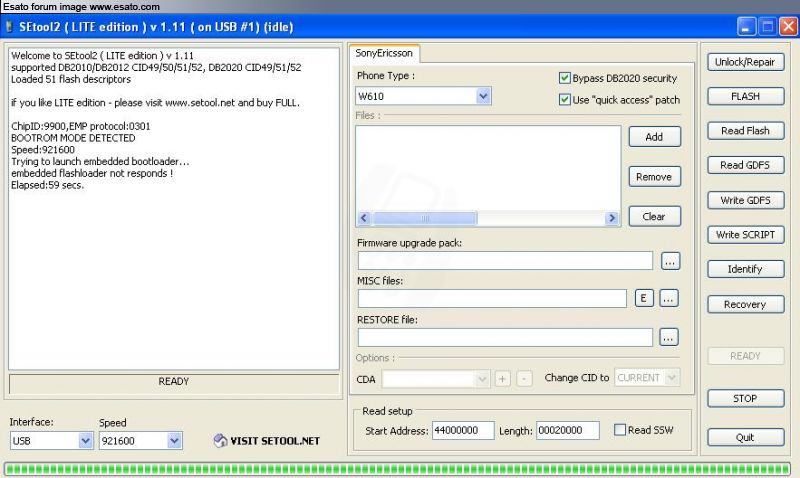Screen dimensions: 800x478
Task: Click the CDA minus button
Action: (x=524, y=379)
